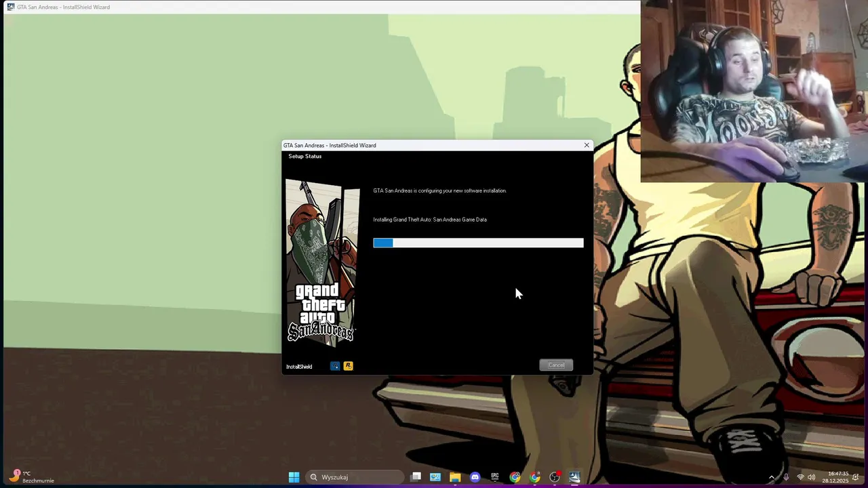868x488 pixels.
Task: Open the Wi-Fi network tray icon
Action: tap(800, 477)
